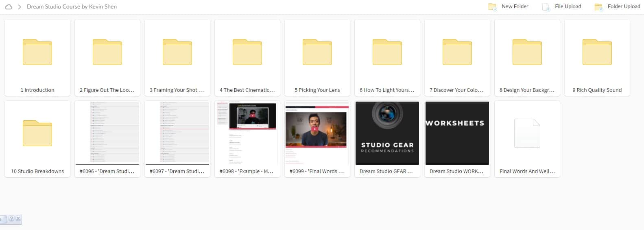
Task: Click the '9 Rich Quality Sound' label
Action: (x=597, y=90)
